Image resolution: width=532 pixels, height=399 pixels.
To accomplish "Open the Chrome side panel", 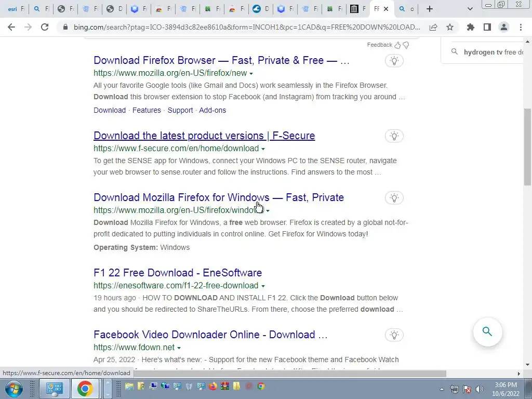I will [487, 27].
